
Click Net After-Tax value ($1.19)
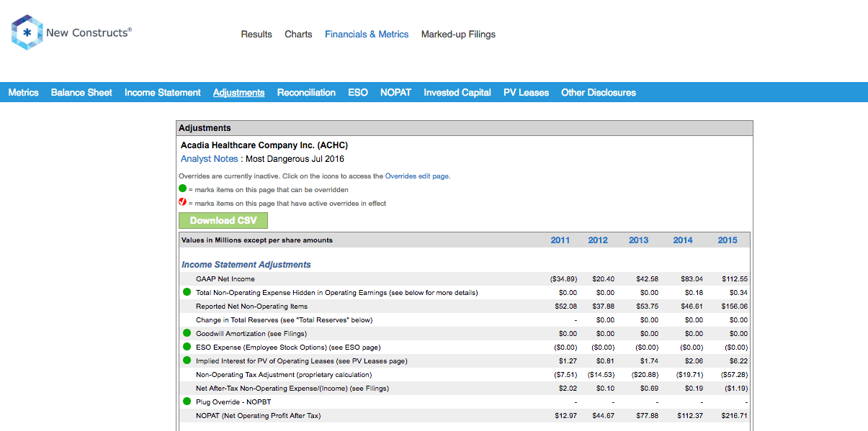[735, 388]
